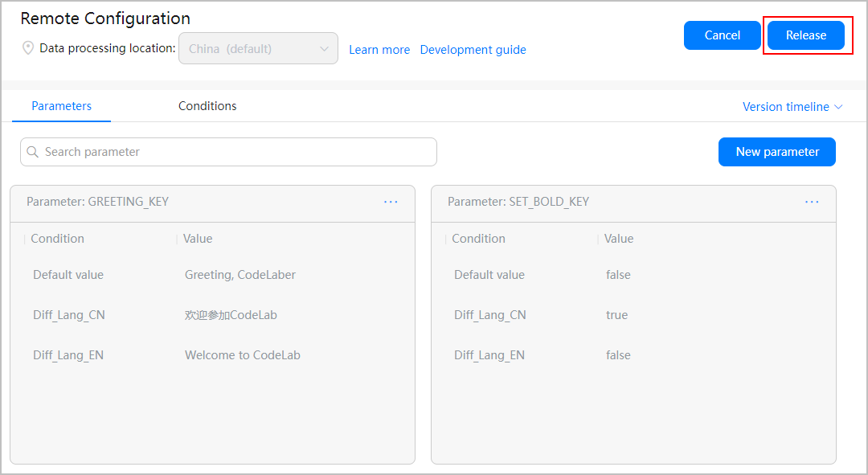Expand the Version timeline menu
Viewport: 868px width, 475px height.
[x=792, y=107]
